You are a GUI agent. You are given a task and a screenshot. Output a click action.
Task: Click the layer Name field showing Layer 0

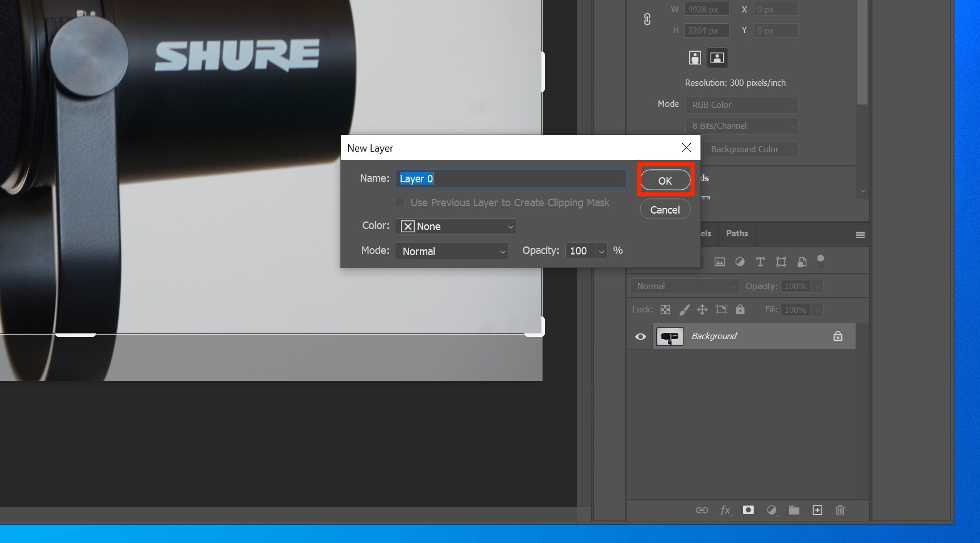[511, 179]
